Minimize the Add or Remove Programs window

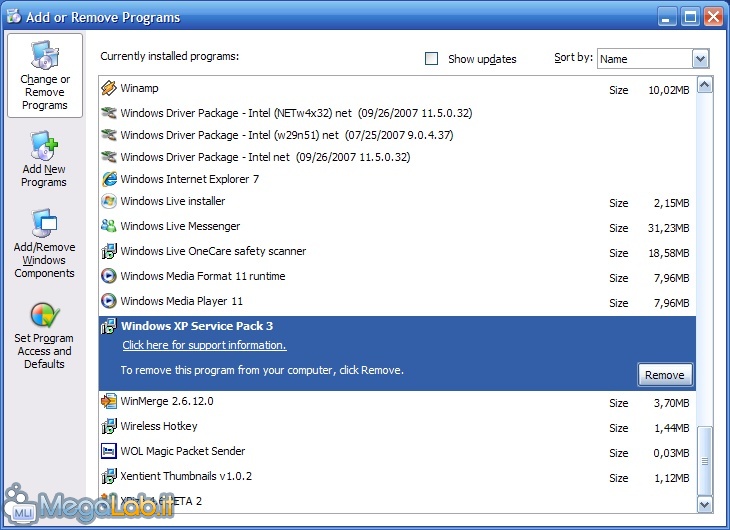667,17
